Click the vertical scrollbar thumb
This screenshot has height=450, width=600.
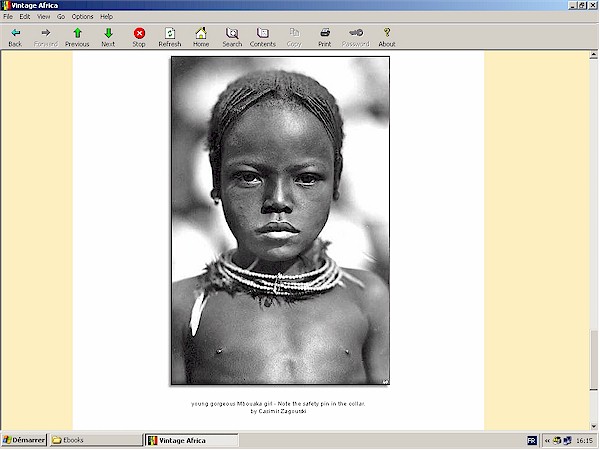point(593,360)
